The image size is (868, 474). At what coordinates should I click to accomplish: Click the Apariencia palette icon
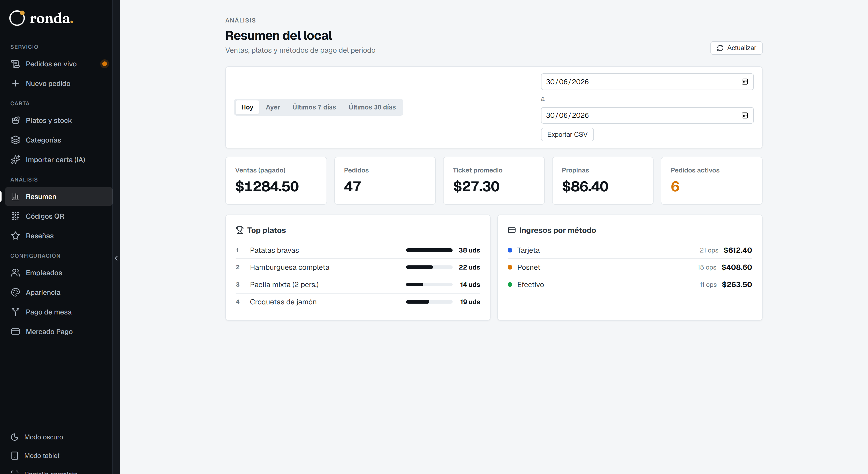16,292
